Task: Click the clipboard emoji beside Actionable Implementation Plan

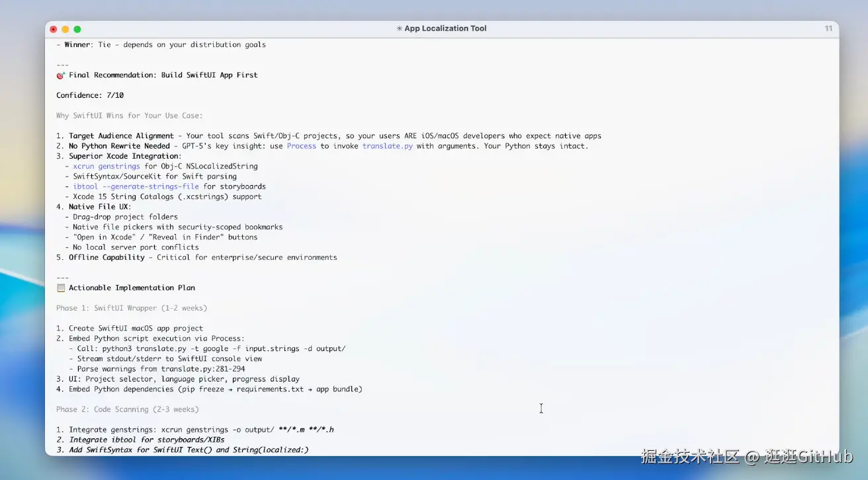Action: 61,288
